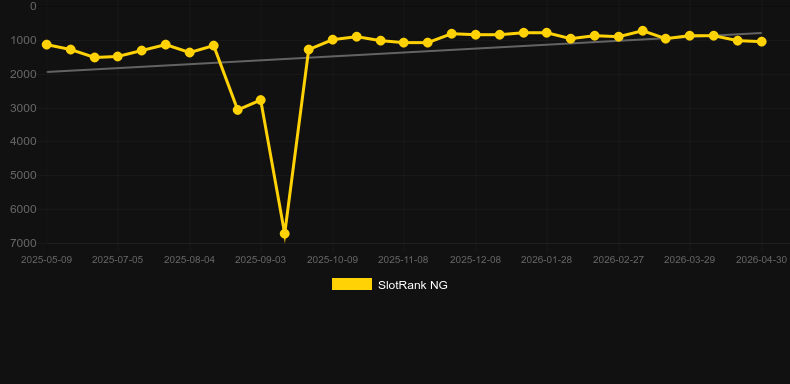790x384 pixels.
Task: Click the x-axis label 2025-11-08
Action: point(404,260)
